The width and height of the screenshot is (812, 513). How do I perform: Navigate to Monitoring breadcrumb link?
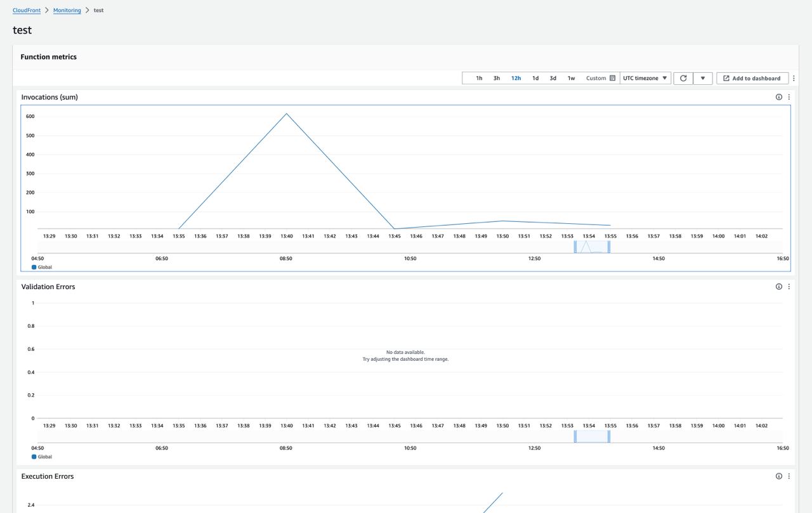click(67, 10)
